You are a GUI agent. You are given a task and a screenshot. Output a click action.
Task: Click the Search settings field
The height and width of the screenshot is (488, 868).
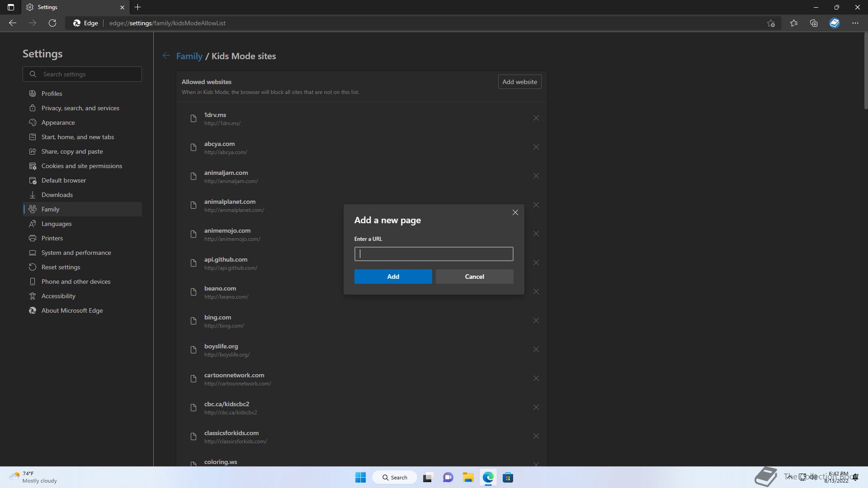(82, 74)
